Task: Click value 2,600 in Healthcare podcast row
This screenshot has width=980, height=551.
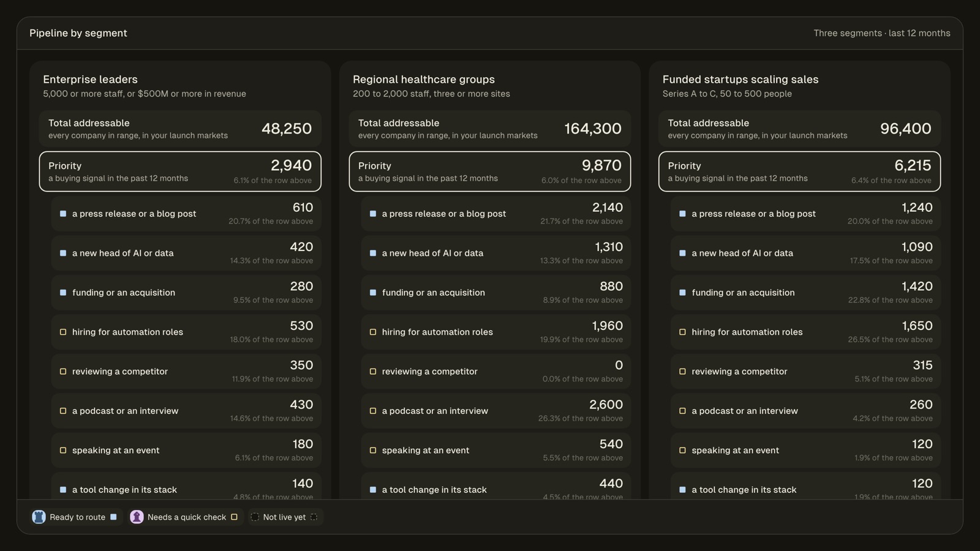Action: [x=606, y=405]
